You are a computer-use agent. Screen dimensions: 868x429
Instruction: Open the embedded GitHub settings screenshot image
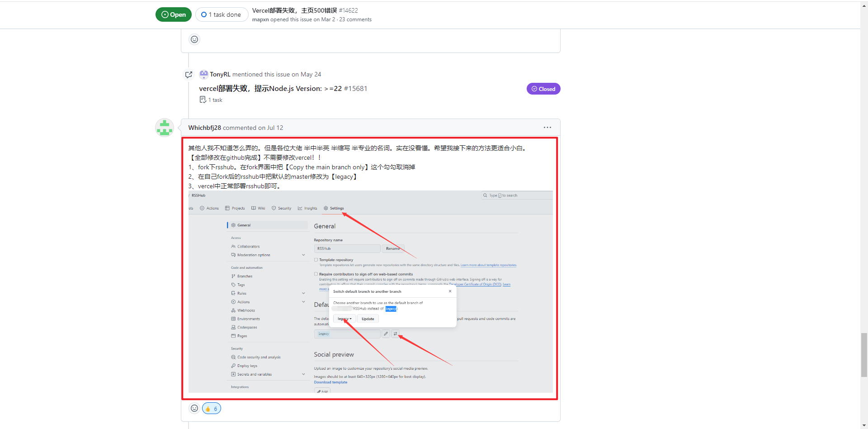click(371, 292)
